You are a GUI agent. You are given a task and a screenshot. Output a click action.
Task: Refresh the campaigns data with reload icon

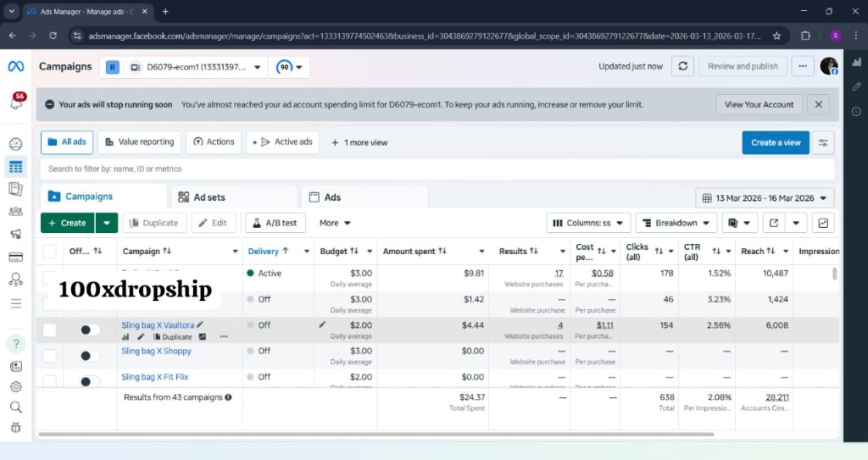coord(682,66)
